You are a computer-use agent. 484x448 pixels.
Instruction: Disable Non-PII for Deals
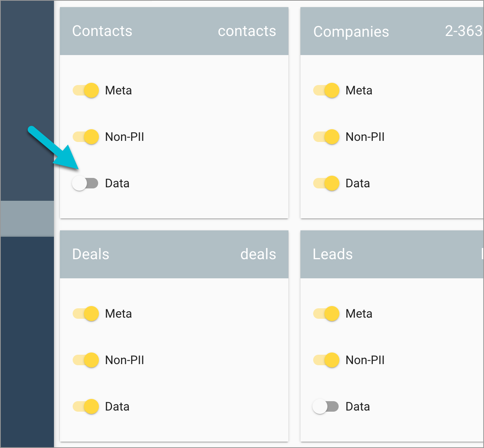[86, 360]
